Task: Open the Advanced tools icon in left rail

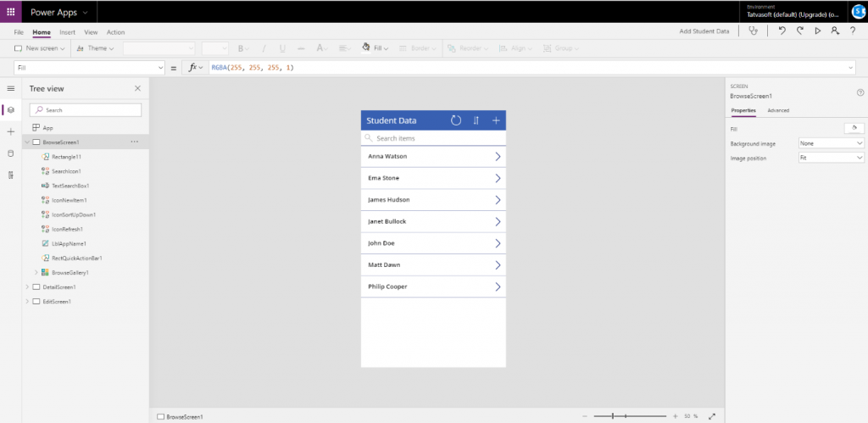Action: tap(10, 175)
